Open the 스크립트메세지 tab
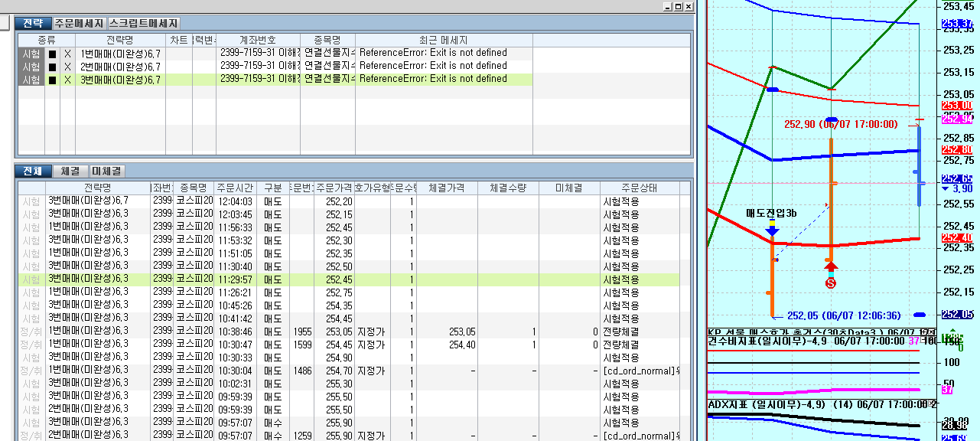The image size is (980, 441). pos(144,24)
